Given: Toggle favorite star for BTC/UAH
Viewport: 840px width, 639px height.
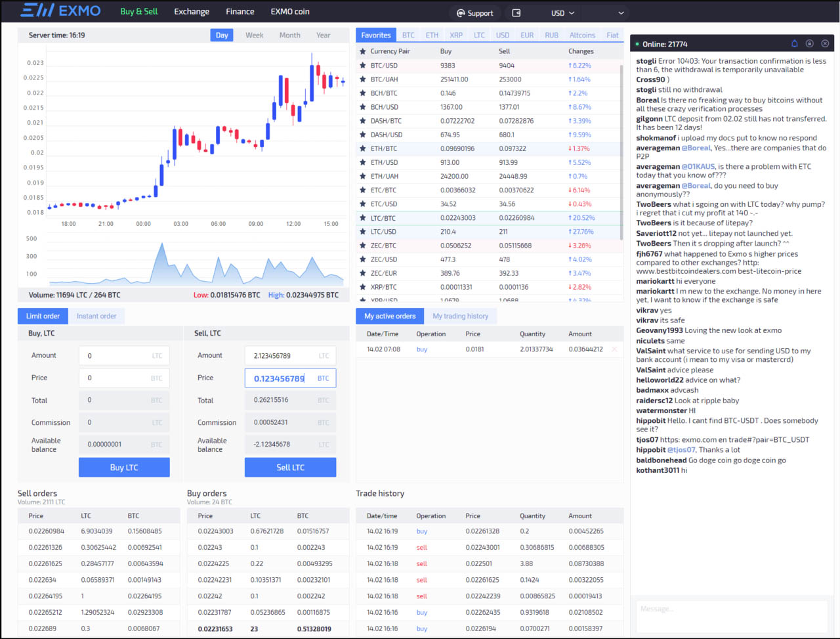Looking at the screenshot, I should coord(362,79).
